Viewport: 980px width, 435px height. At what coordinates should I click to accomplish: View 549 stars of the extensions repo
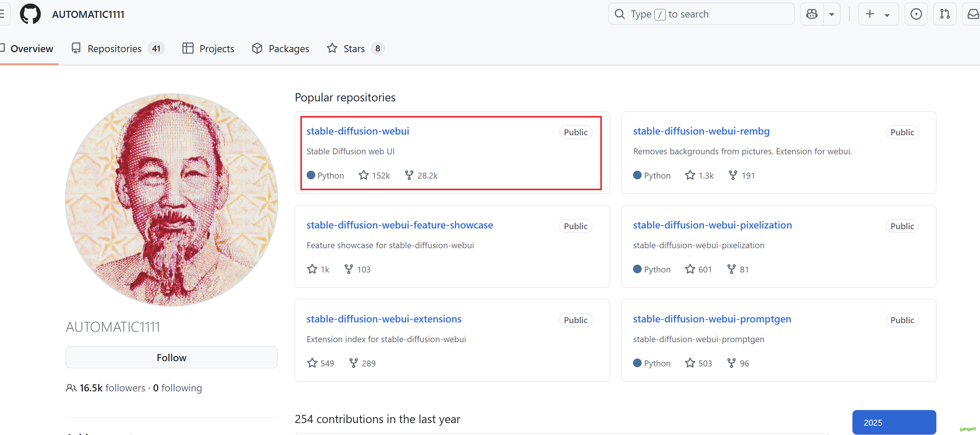320,363
